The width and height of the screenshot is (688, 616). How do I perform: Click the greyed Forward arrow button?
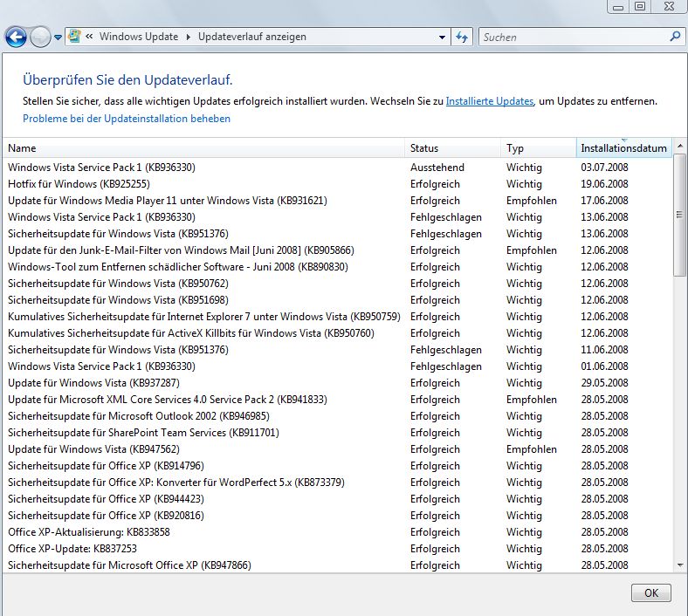40,37
